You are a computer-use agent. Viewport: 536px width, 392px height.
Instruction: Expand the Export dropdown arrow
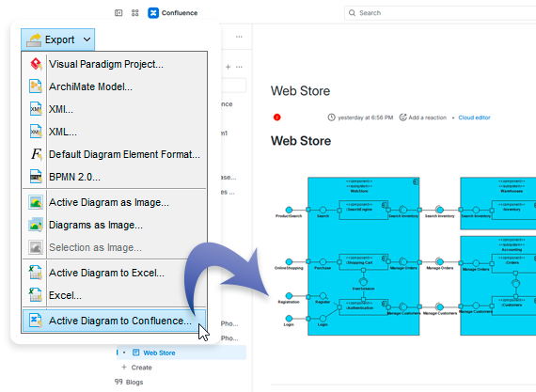tap(87, 39)
